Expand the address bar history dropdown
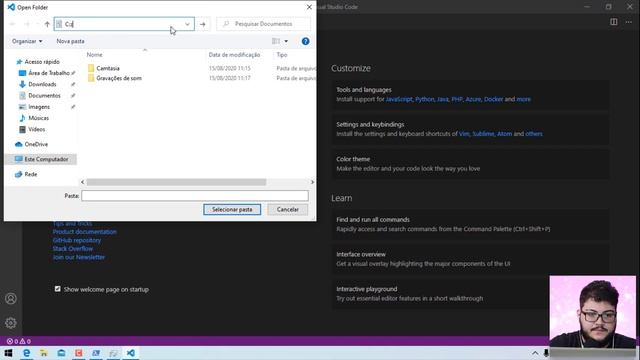Viewport: 640px width, 360px height. pos(187,24)
